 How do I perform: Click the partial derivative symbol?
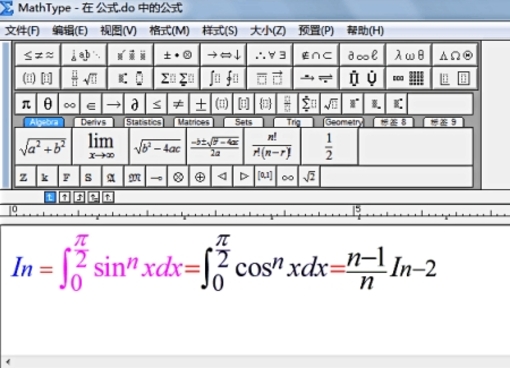pos(135,104)
